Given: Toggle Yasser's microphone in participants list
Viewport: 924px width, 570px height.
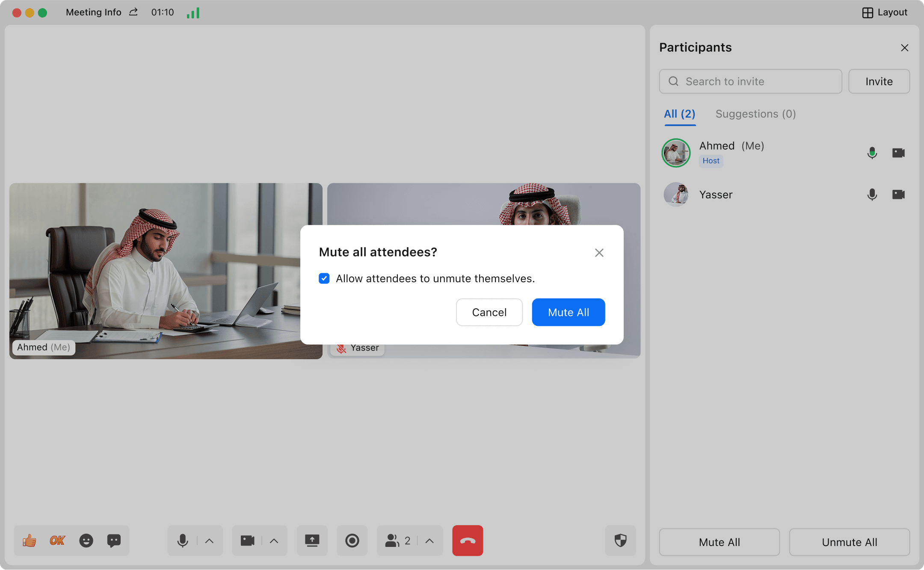Looking at the screenshot, I should [x=872, y=195].
